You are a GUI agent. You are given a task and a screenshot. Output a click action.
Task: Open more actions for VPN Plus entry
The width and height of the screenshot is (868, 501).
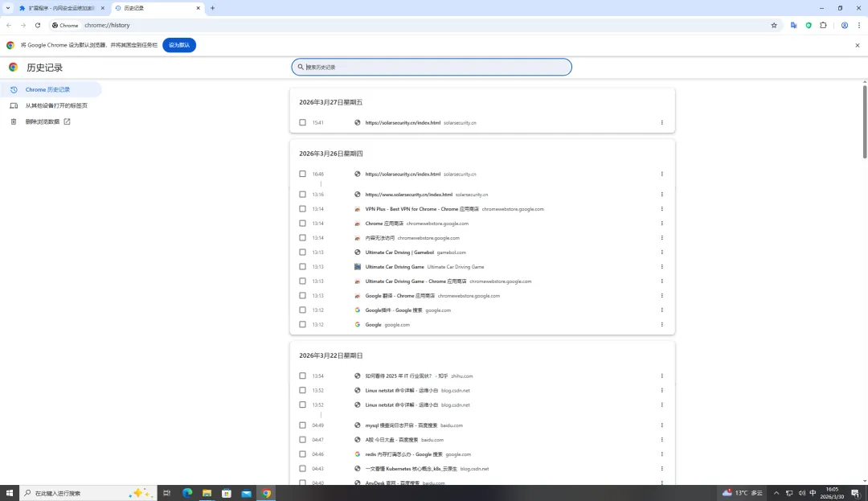661,209
